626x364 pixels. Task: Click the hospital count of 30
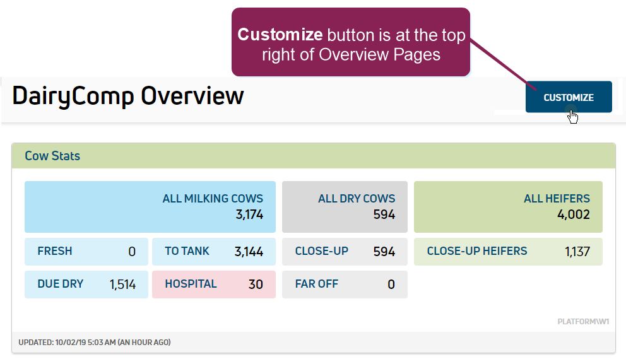click(256, 285)
